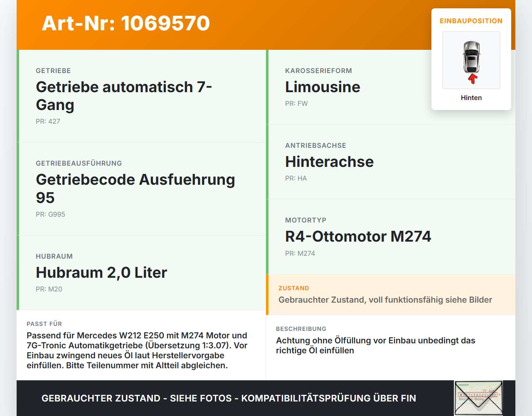Click the car Einbauposition image
532x416 pixels.
coord(471,60)
